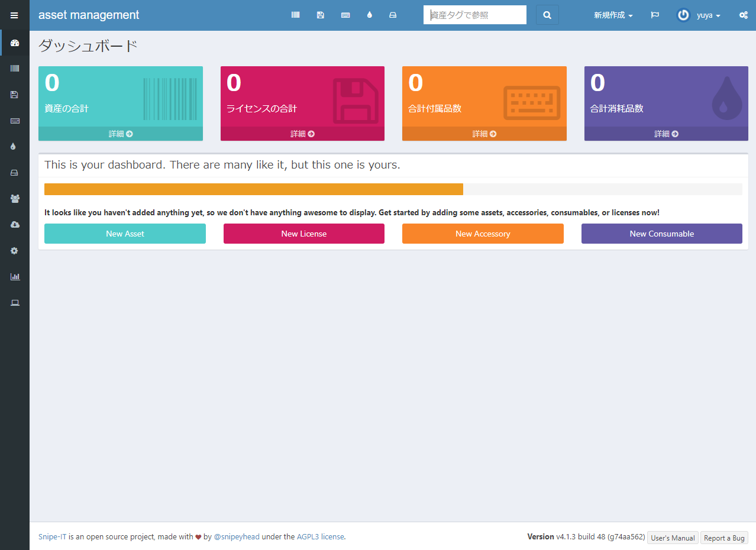Image resolution: width=756 pixels, height=550 pixels.
Task: Open the import cloud icon in sidebar
Action: point(14,224)
